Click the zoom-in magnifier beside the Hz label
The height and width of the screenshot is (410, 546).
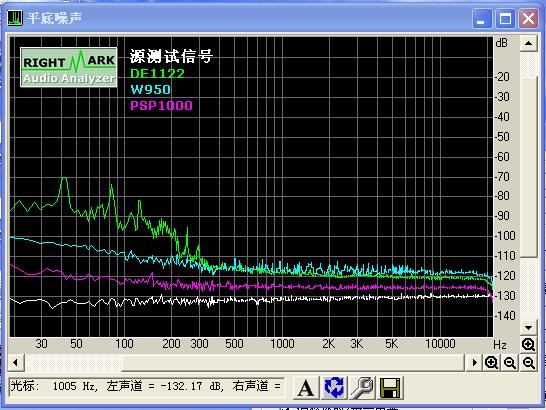(528, 345)
